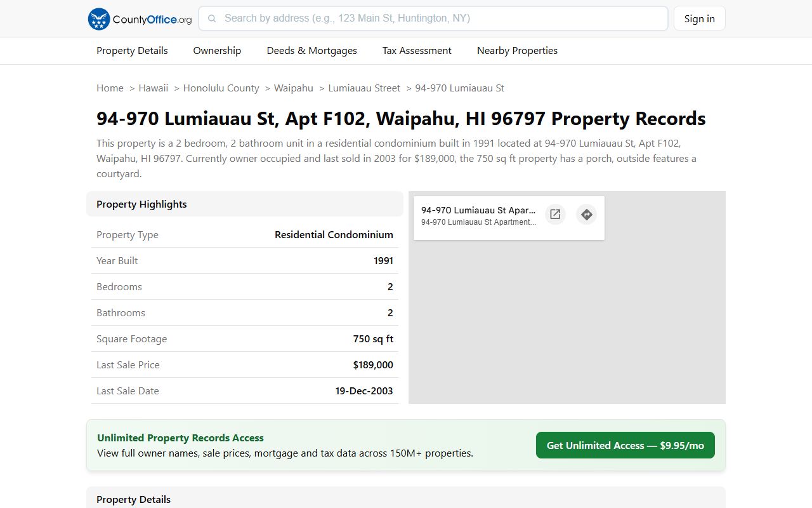Open the Nearby Properties tab
This screenshot has height=508, width=812.
coord(517,51)
